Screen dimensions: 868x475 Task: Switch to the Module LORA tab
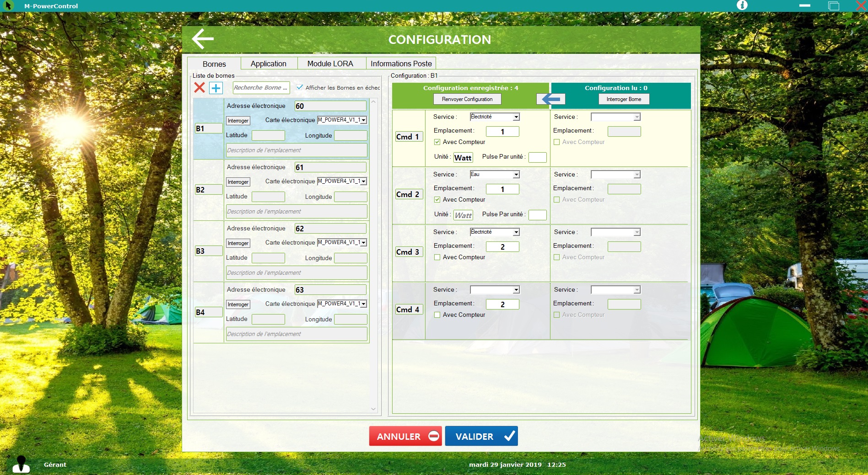coord(330,64)
